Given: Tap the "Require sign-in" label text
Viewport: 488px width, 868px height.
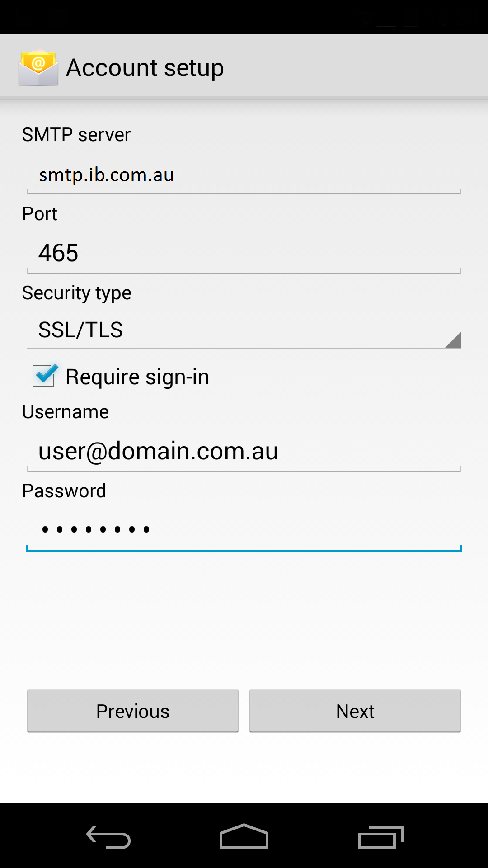Looking at the screenshot, I should click(137, 377).
